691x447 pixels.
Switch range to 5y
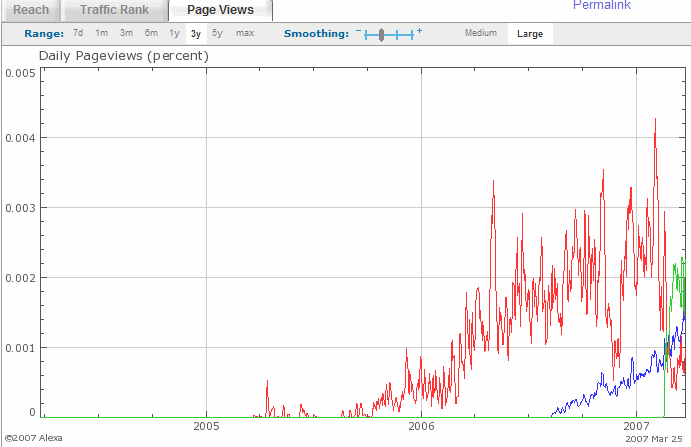217,33
